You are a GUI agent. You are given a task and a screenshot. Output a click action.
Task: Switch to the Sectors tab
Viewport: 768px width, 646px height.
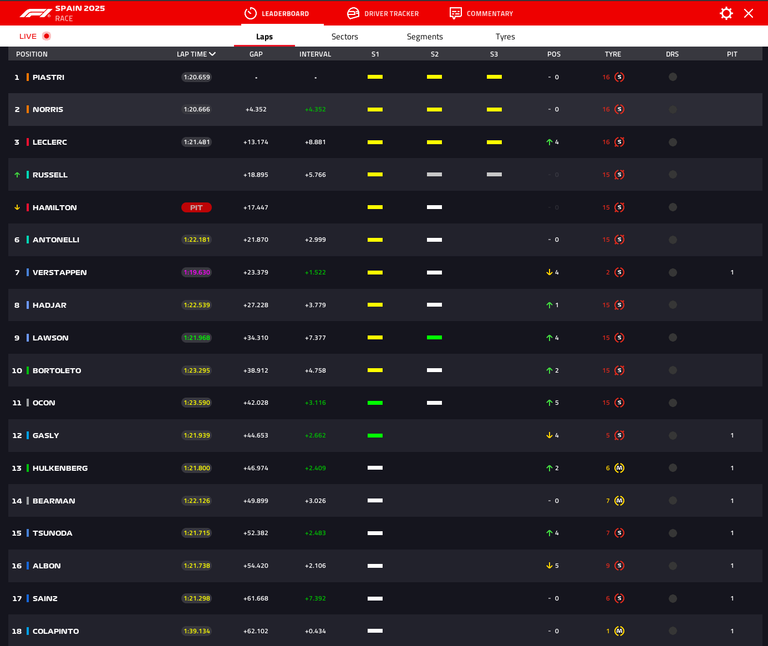(x=345, y=37)
